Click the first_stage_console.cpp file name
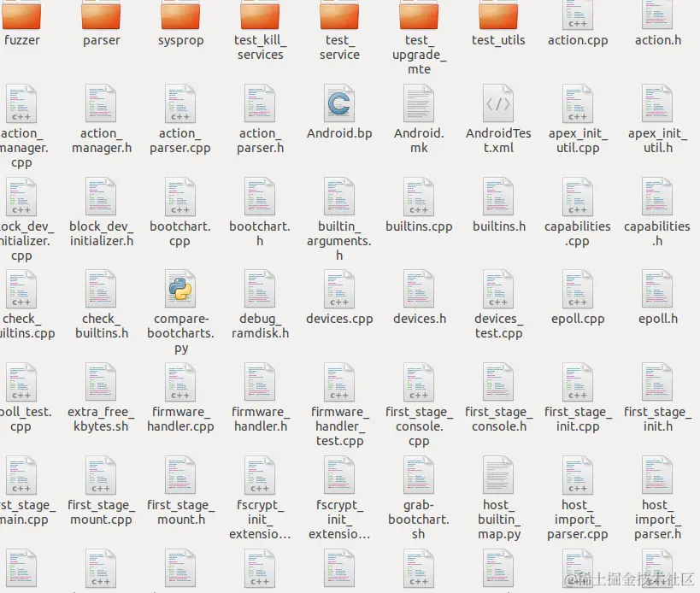700x593 pixels. (x=419, y=426)
